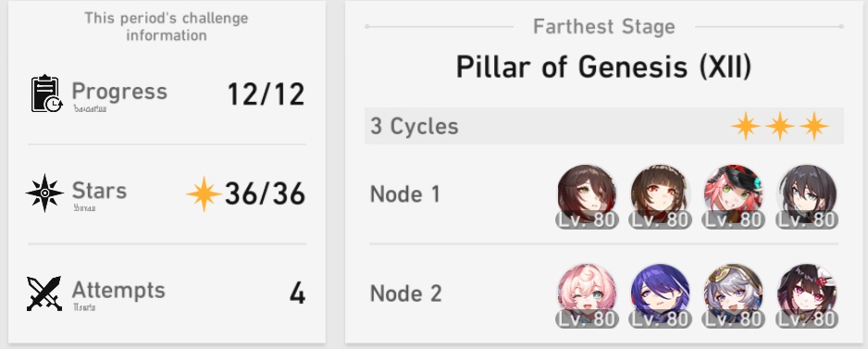Viewport: 868px width, 349px height.
Task: Select Node 2 pink-haired winking avatar
Action: (x=587, y=295)
